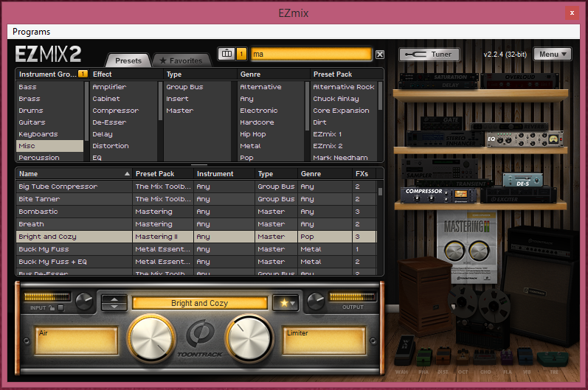Image resolution: width=588 pixels, height=390 pixels.
Task: Click the large Air knob
Action: tap(151, 338)
